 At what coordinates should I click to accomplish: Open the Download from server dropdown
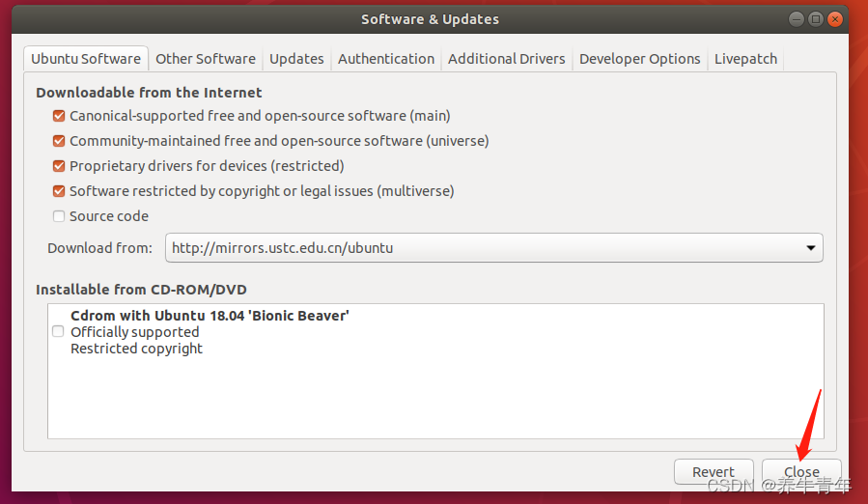click(x=493, y=247)
